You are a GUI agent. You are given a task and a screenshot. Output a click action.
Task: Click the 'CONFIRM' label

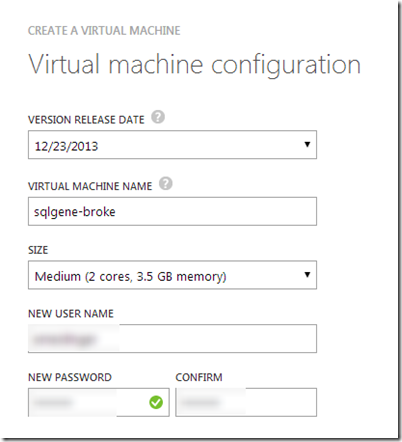tap(199, 377)
